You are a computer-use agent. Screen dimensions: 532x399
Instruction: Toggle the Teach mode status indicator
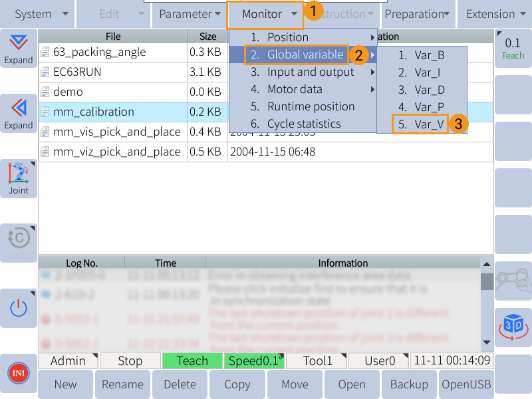192,361
